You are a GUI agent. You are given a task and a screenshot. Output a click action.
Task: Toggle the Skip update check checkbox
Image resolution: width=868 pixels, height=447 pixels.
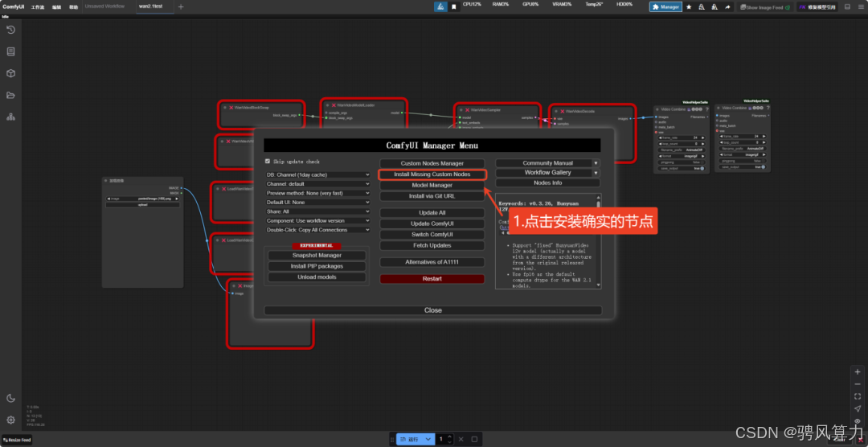pos(268,161)
